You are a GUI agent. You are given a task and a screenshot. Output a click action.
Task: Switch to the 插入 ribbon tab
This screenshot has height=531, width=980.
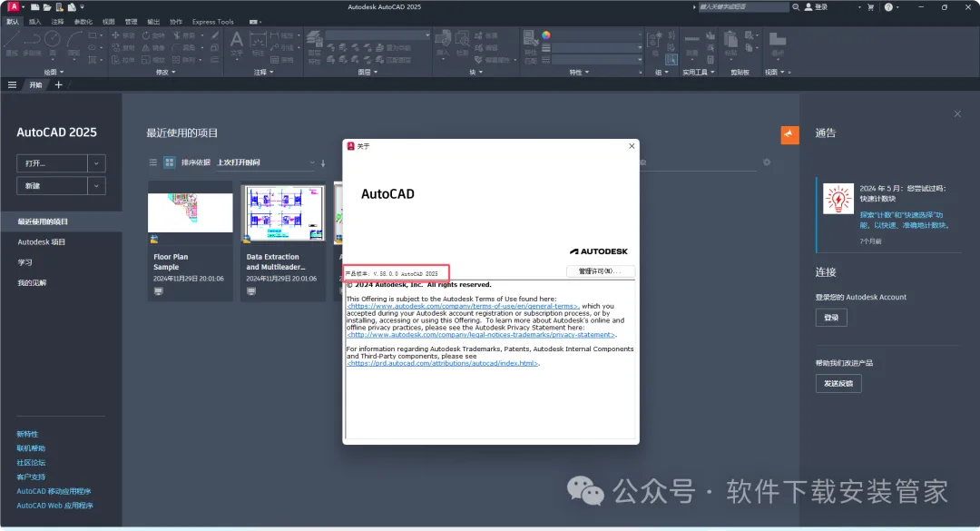tap(35, 22)
